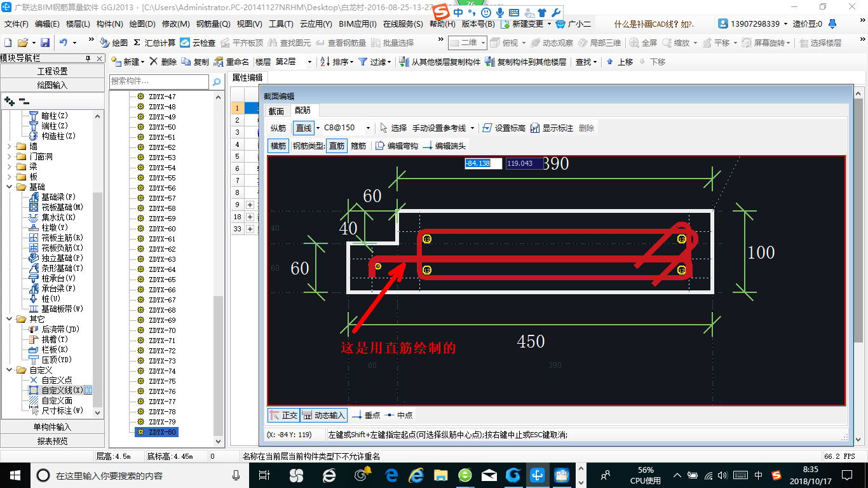Run 汇总计算 summary calculation
This screenshot has height=488, width=868.
154,43
